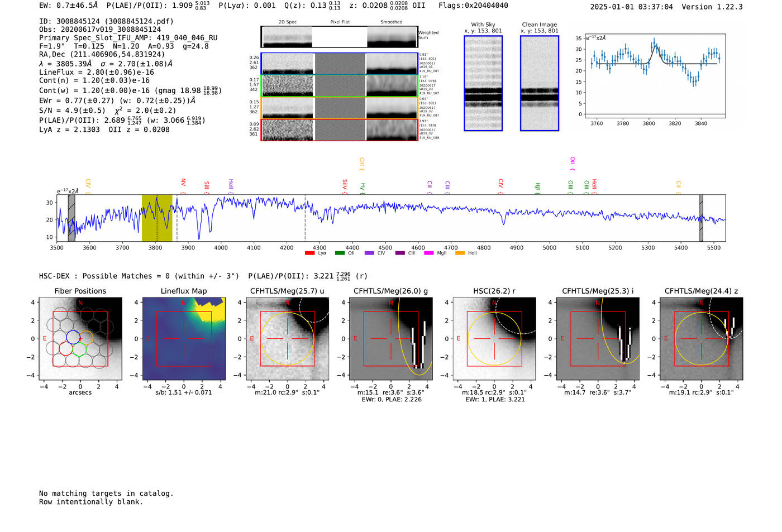Viewport: 782px width, 532px height.
Task: Click the HeII orange legend swatch
Action: [460, 253]
